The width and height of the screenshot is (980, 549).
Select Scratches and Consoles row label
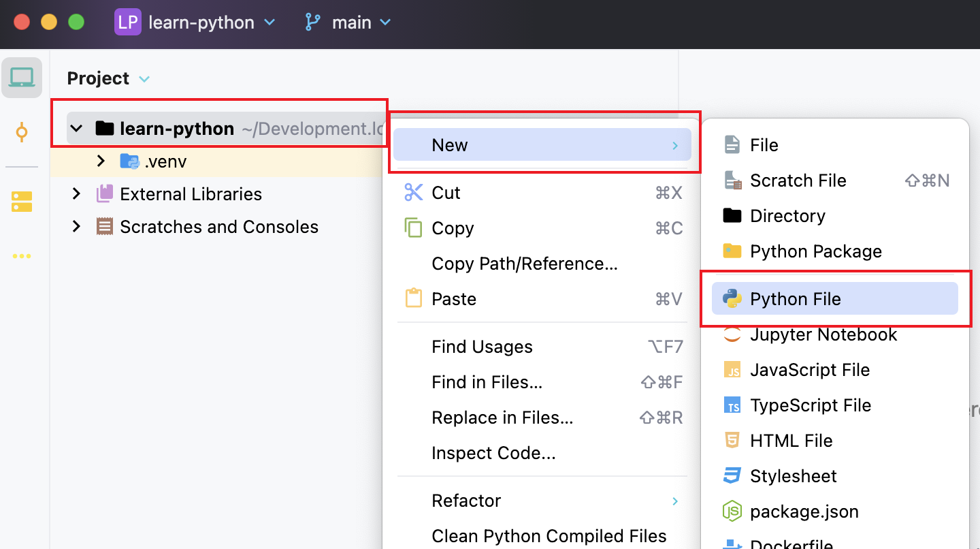(x=219, y=227)
